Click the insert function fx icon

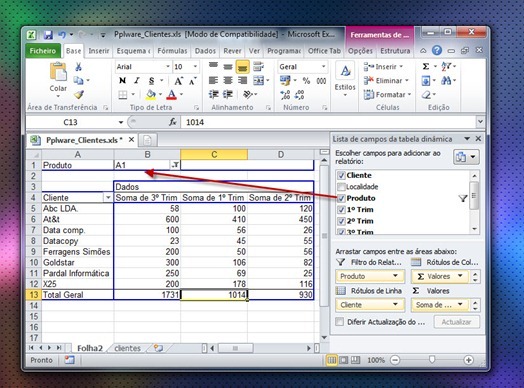tap(173, 122)
